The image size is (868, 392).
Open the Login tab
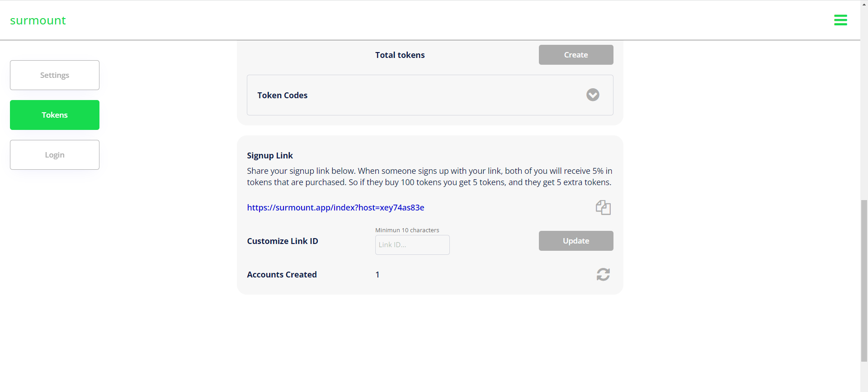coord(55,155)
